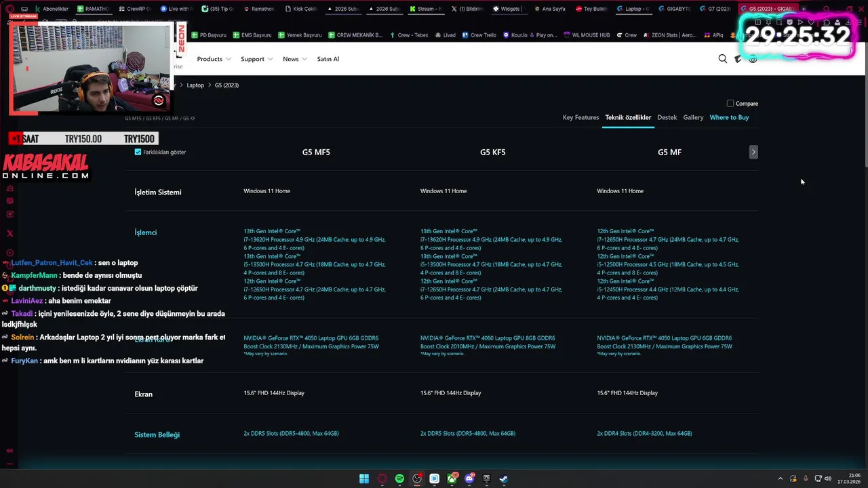Uncheck the Farklılıkları göster checkbox
Screen dimensions: 868x488
click(x=138, y=152)
